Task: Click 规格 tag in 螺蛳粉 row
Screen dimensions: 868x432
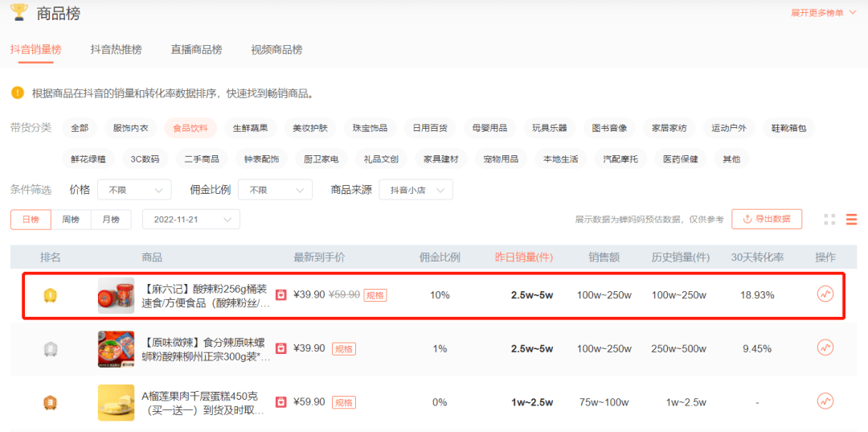Action: pyautogui.click(x=344, y=349)
